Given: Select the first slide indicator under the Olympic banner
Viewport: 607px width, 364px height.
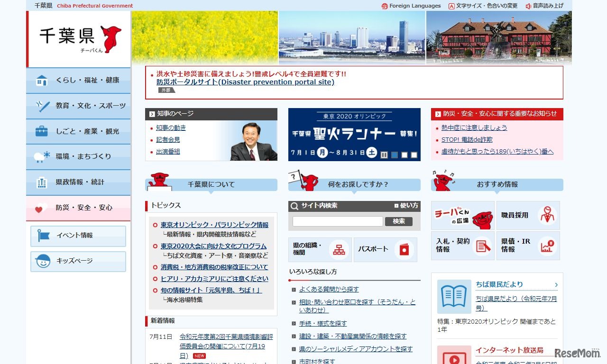Looking at the screenshot, I should pyautogui.click(x=394, y=155).
